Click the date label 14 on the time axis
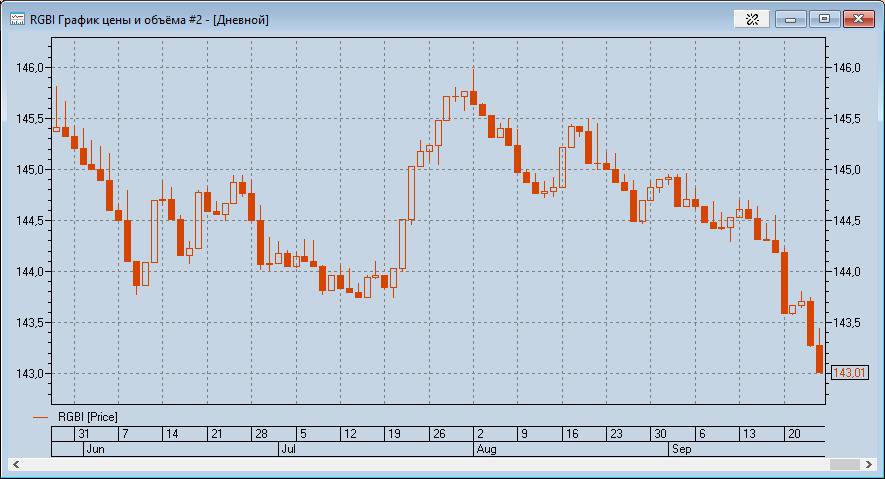 [x=172, y=434]
